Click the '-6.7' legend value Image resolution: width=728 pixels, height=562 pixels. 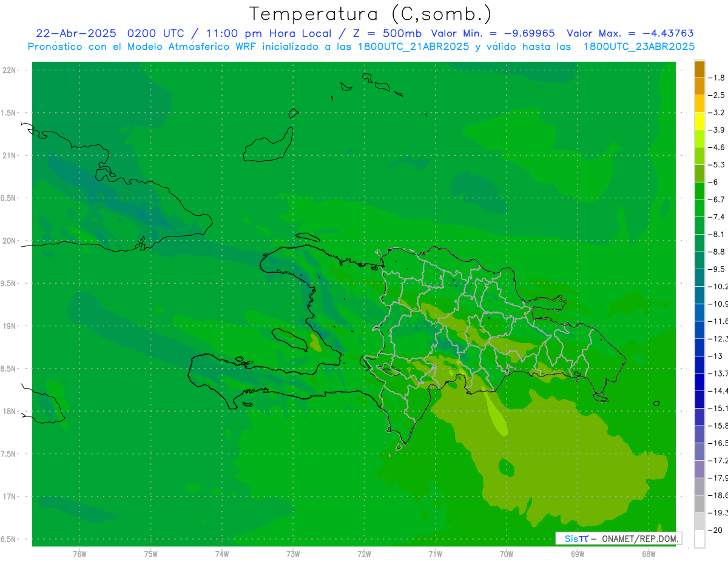tap(717, 199)
